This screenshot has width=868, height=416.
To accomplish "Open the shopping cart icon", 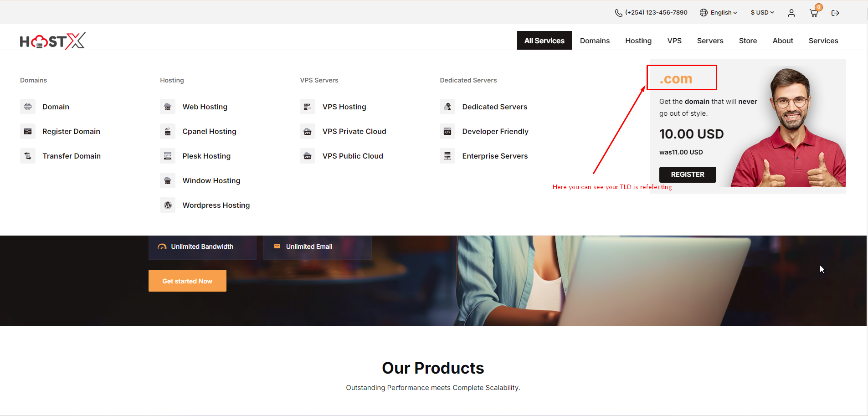I will 814,13.
